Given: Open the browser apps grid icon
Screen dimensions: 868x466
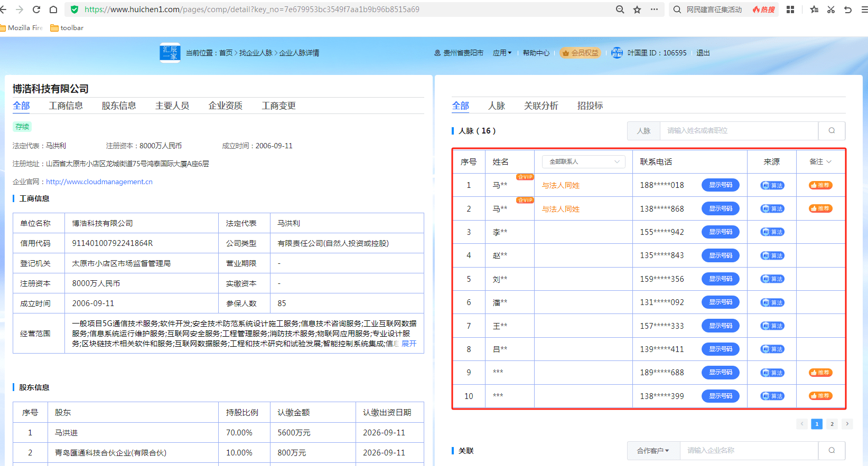Looking at the screenshot, I should pos(790,9).
